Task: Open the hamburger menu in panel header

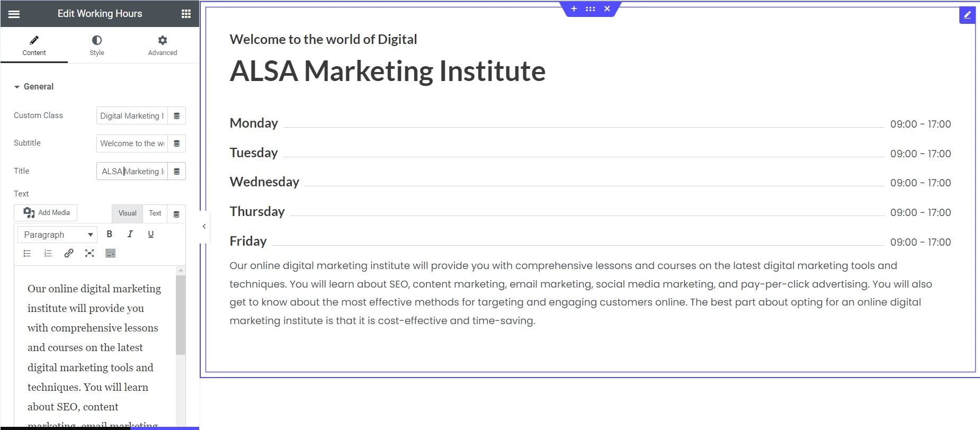Action: (x=14, y=14)
